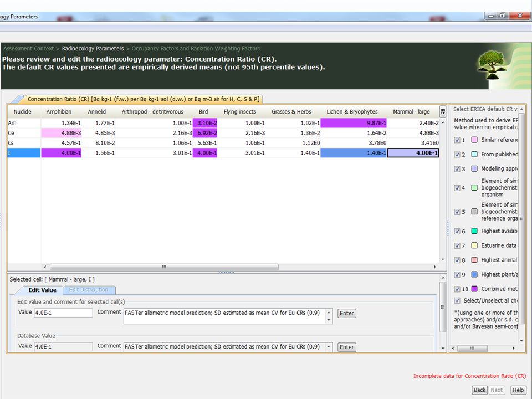The height and width of the screenshot is (399, 532).
Task: Sort by Nuclide column header
Action: (22, 111)
